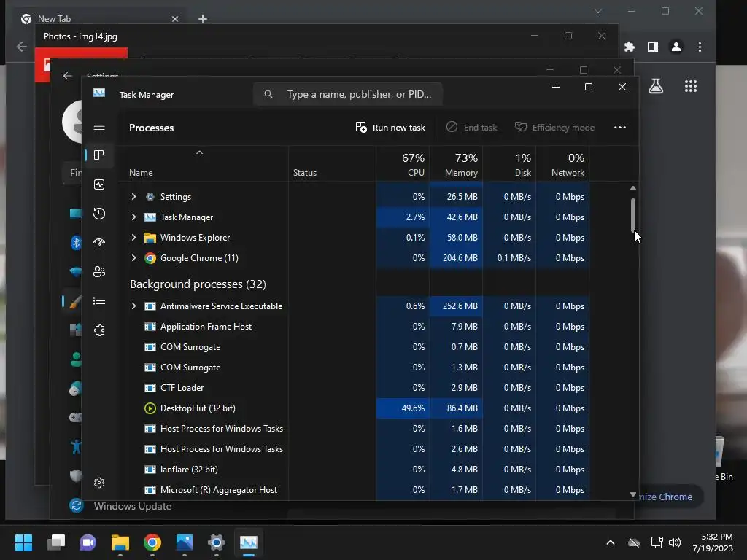Open Google apps grid icon
This screenshot has width=747, height=560.
tap(691, 86)
